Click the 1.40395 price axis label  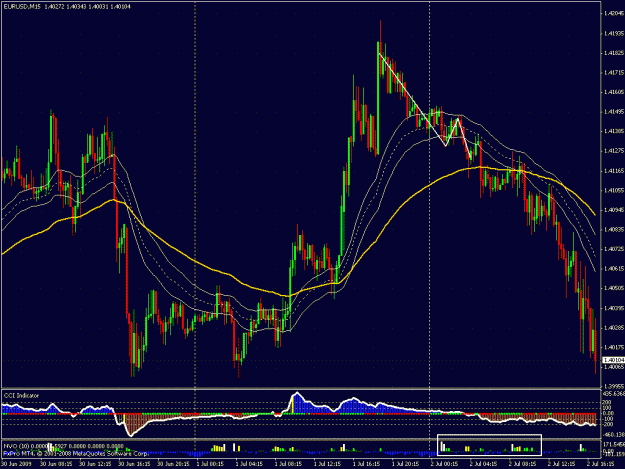coord(614,308)
